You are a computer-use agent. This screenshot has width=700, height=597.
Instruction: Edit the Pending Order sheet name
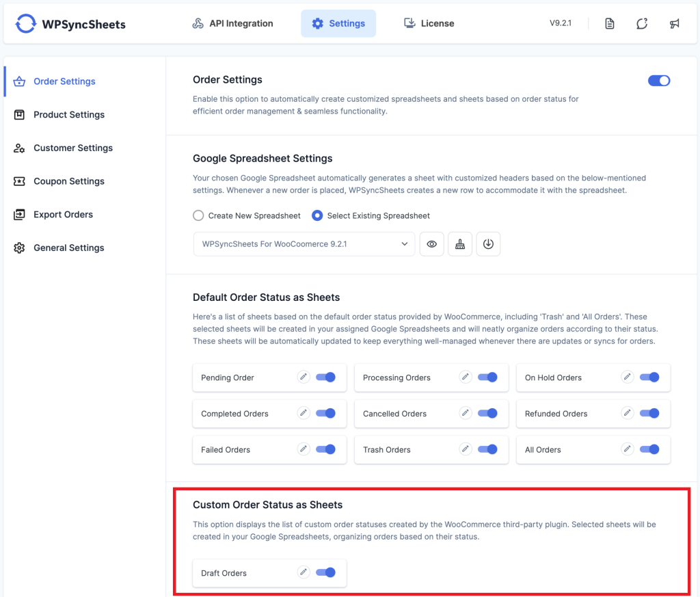(304, 377)
